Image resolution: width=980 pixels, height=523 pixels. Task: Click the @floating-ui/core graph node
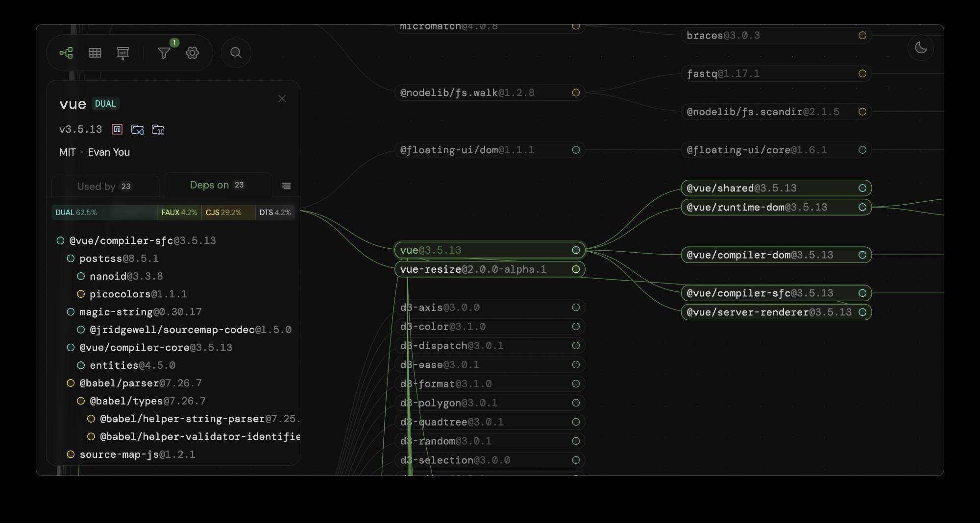pos(776,150)
